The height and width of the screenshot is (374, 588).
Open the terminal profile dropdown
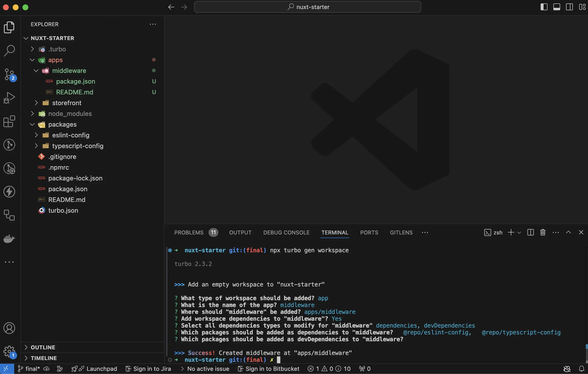click(519, 232)
